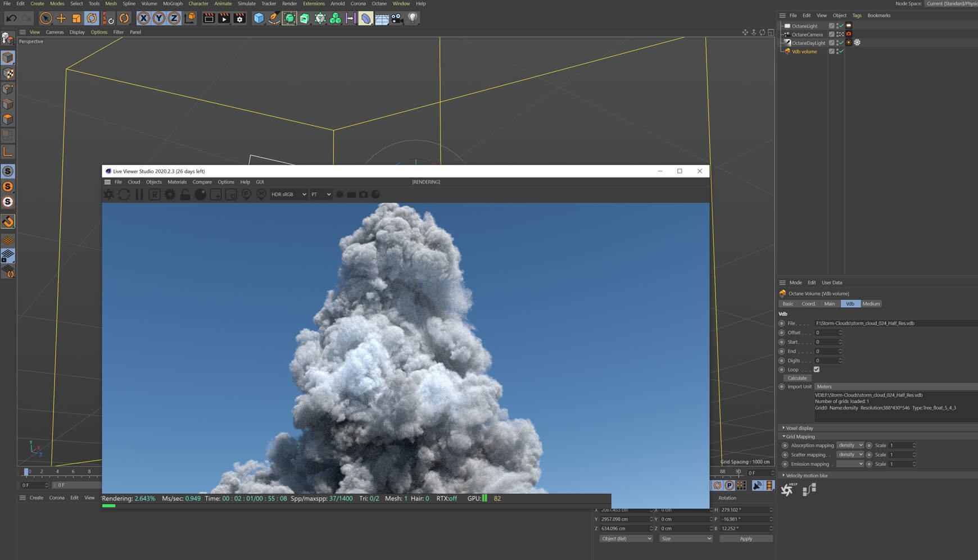Click the pick focus F icon
Viewport: 978px width, 560px height.
(x=246, y=194)
